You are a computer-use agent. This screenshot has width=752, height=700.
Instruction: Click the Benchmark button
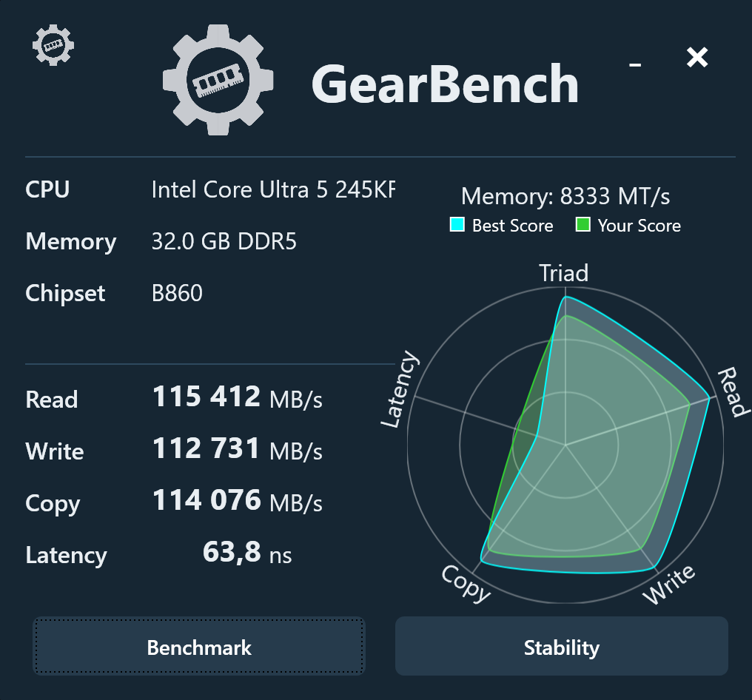199,647
